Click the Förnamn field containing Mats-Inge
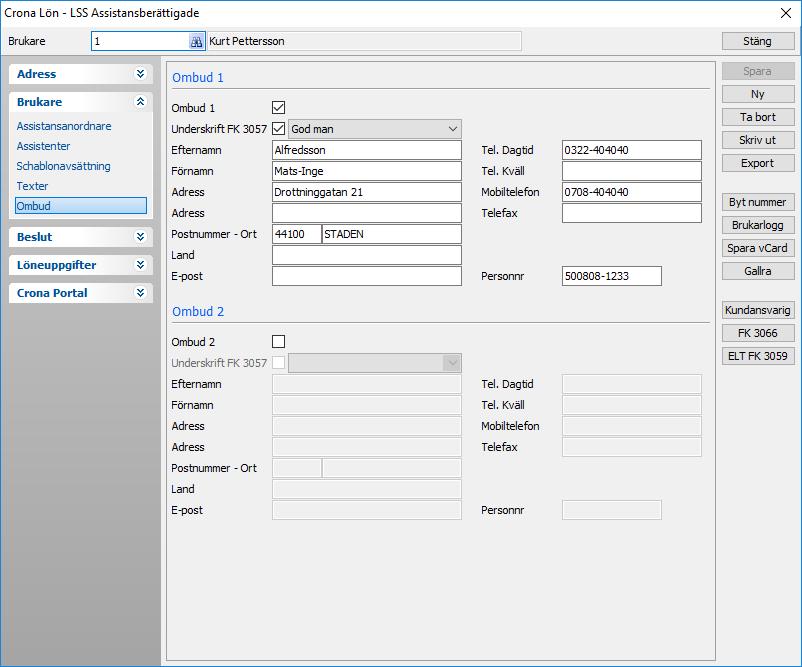 (367, 171)
